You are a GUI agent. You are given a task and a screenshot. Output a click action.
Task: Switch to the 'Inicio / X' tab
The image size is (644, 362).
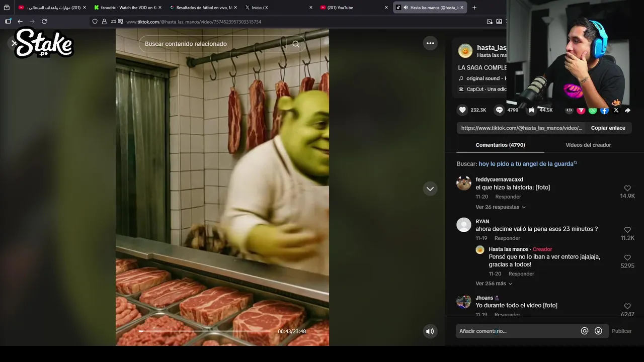click(x=278, y=8)
